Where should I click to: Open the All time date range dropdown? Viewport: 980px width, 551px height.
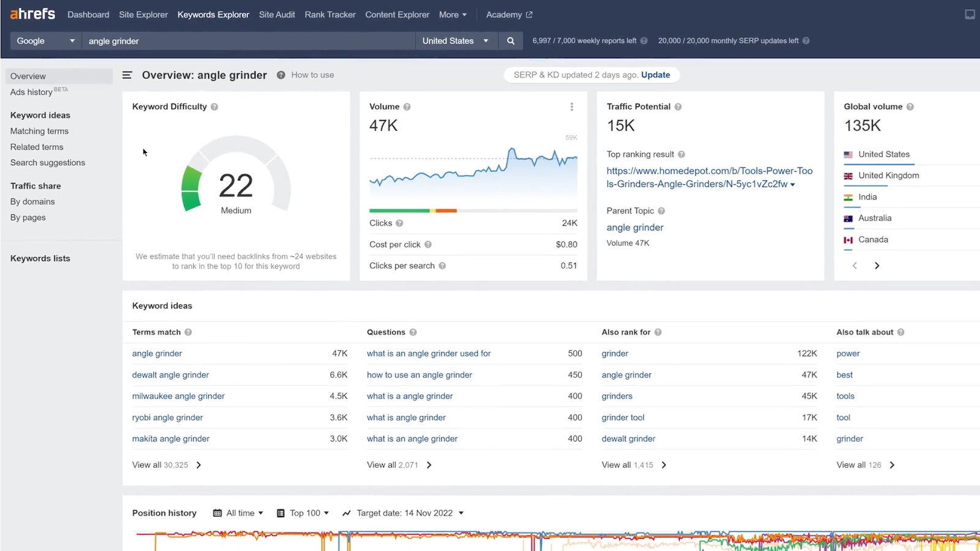(x=238, y=513)
